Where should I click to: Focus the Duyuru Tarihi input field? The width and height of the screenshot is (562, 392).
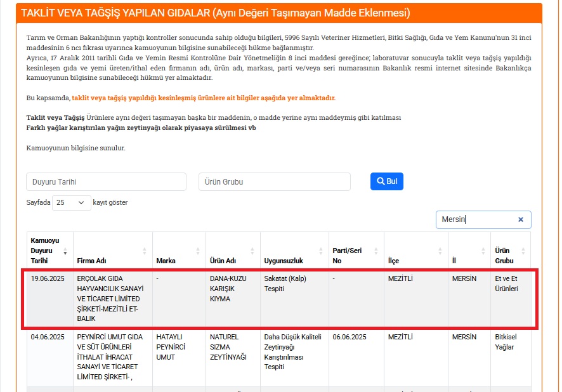[x=106, y=181]
